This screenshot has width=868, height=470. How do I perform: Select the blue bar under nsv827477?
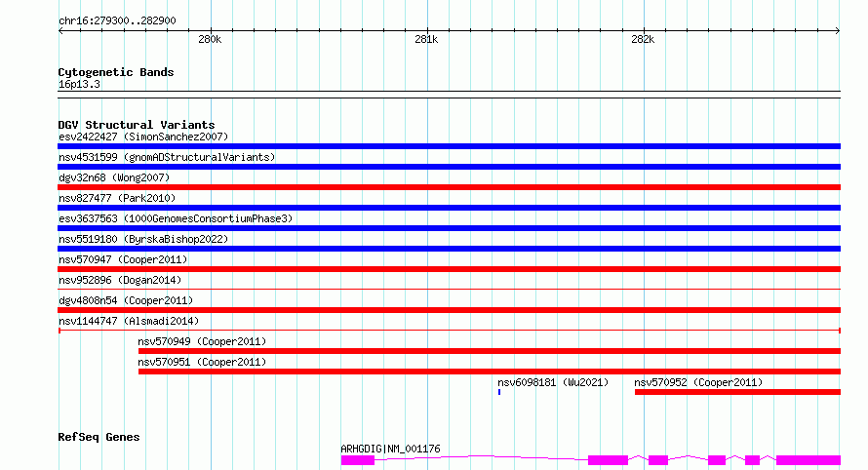tap(449, 208)
